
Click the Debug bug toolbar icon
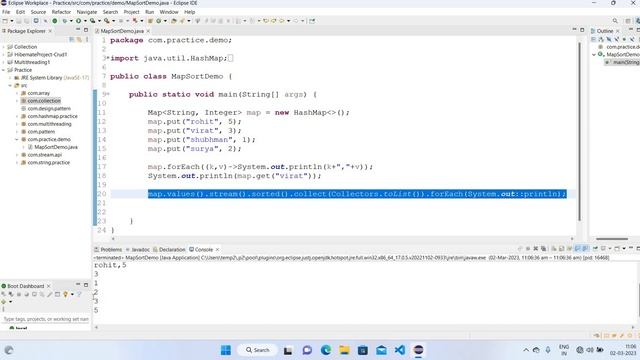pyautogui.click(x=64, y=21)
